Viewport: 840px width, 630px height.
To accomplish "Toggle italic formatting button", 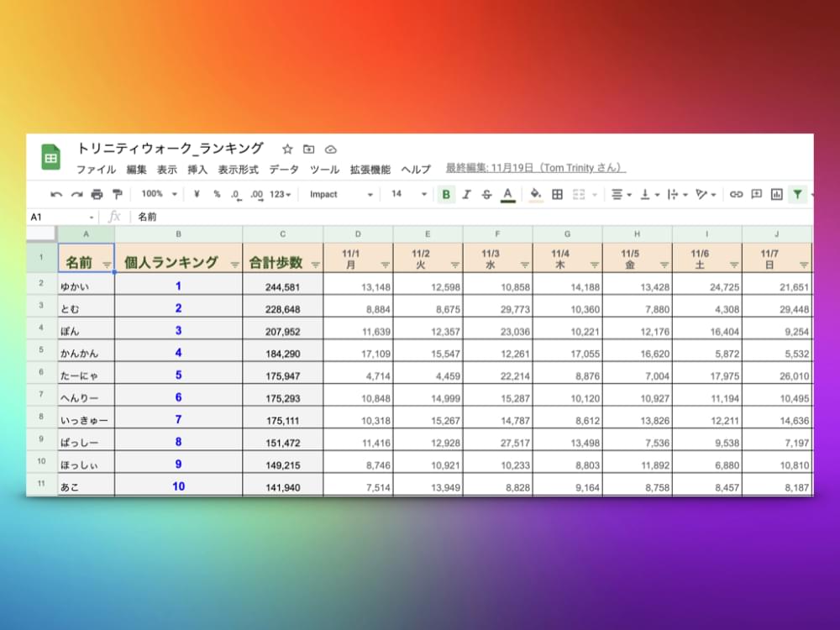I will 467,194.
